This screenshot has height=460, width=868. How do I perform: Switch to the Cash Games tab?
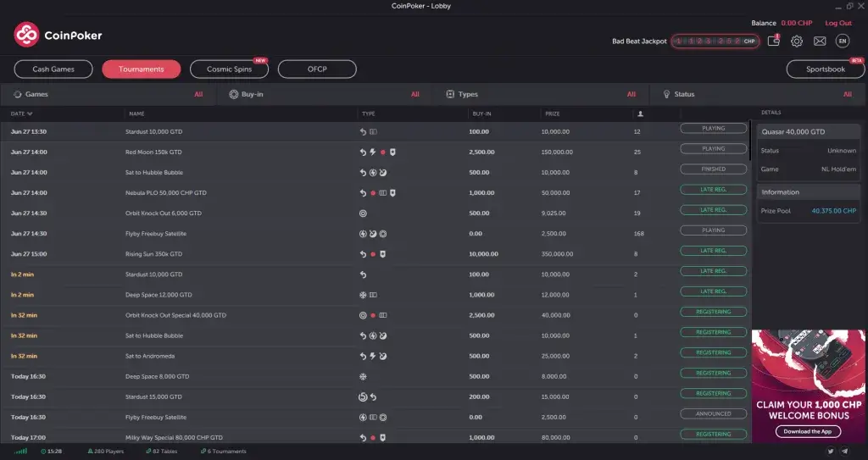[53, 69]
